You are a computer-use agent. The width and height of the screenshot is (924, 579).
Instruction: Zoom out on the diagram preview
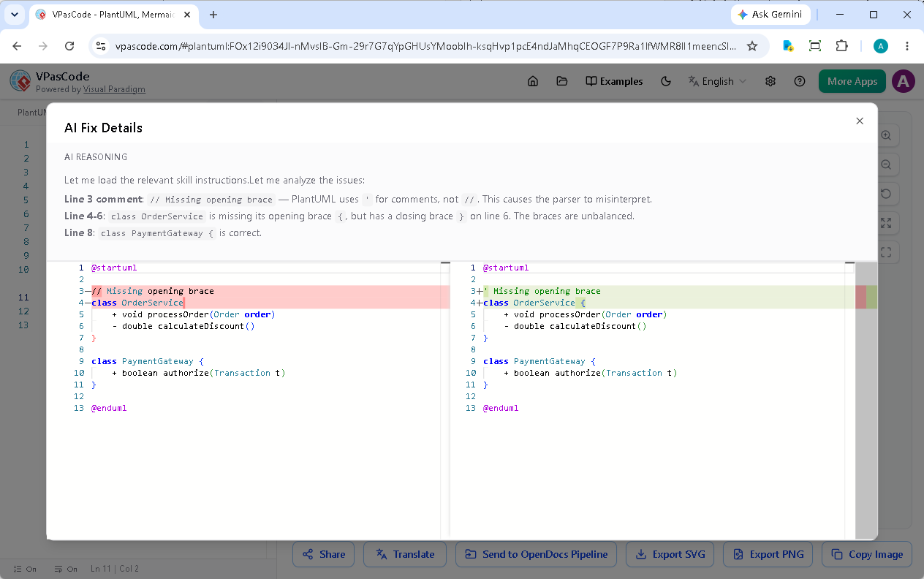(x=886, y=165)
